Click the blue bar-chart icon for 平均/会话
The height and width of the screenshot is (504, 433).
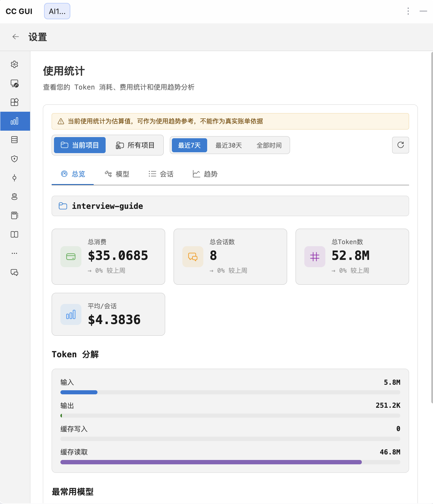tap(71, 314)
